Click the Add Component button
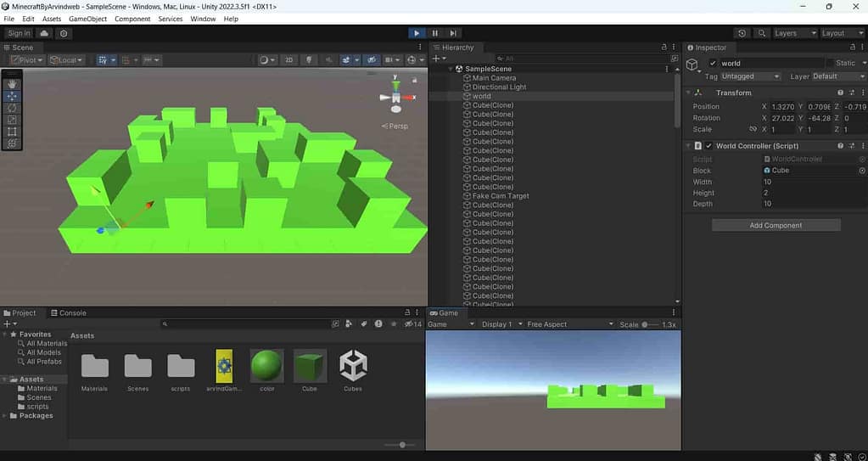Viewport: 868px width, 461px height. 776,225
